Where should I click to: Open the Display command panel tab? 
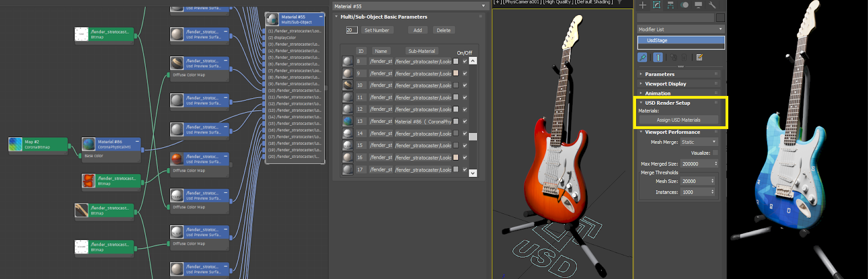pyautogui.click(x=698, y=5)
